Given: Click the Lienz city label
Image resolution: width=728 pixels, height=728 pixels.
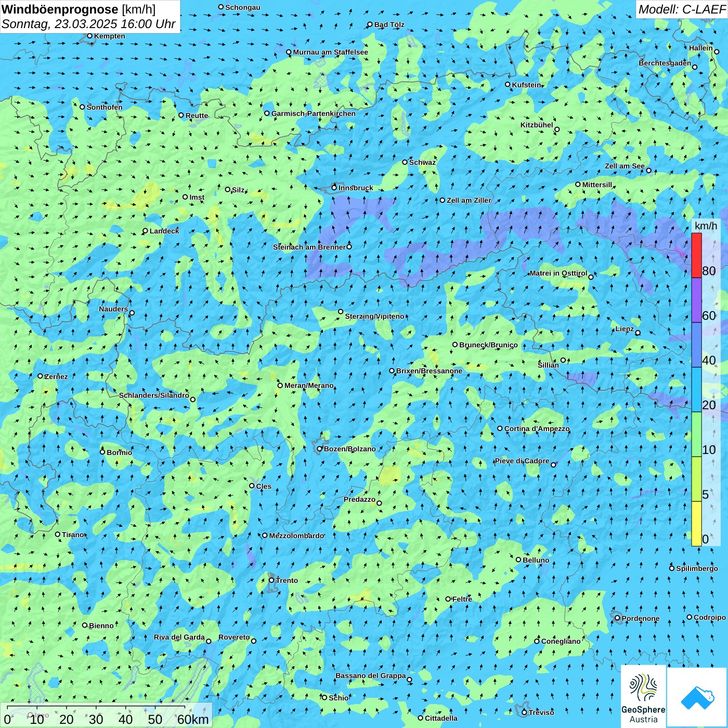Looking at the screenshot, I should click(x=625, y=329).
